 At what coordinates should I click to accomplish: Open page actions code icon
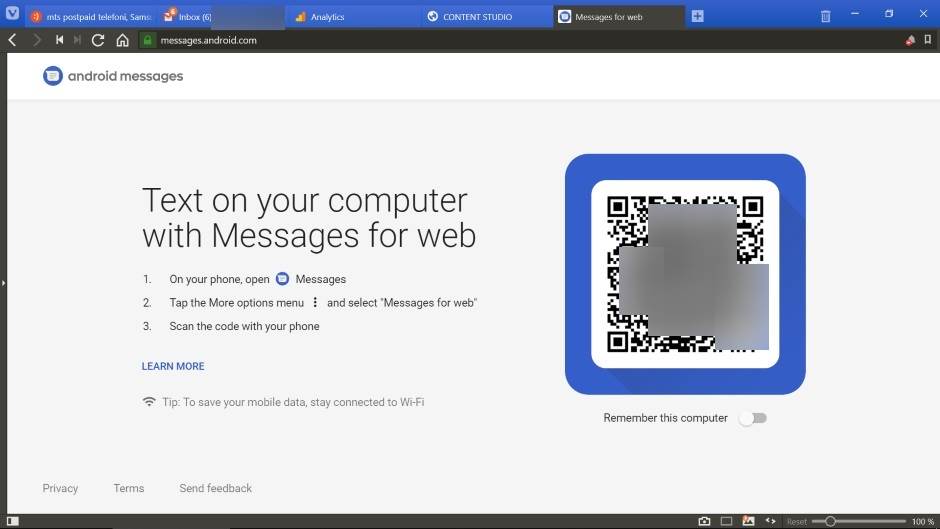click(x=770, y=521)
